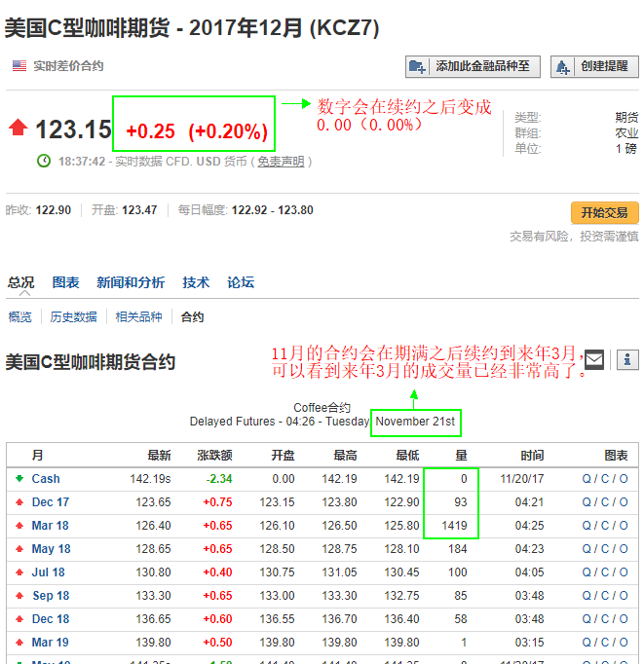This screenshot has height=664, width=644.
Task: Open the 新闻和分析 tab
Action: [131, 282]
